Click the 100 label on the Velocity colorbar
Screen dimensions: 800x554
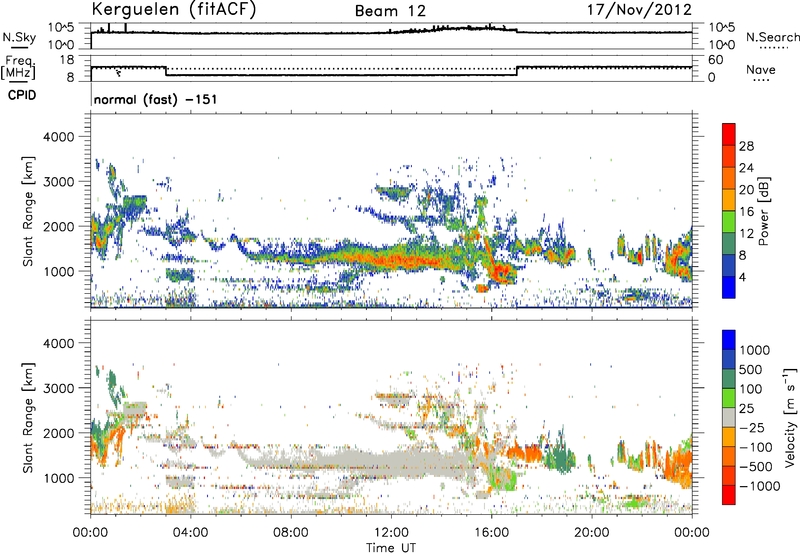click(x=751, y=389)
